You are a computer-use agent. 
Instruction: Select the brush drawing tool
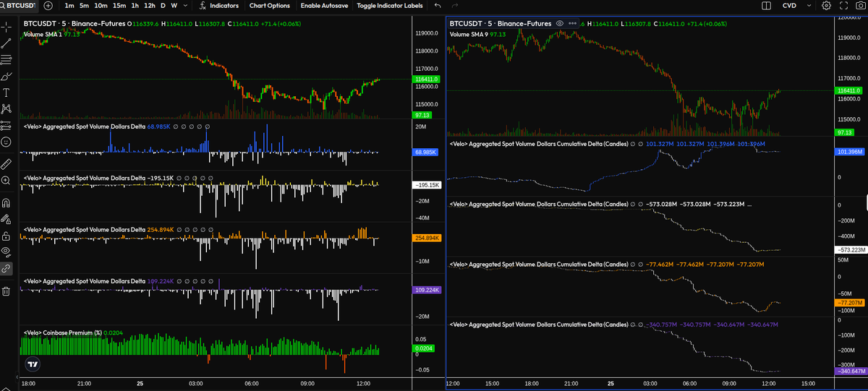click(x=7, y=76)
